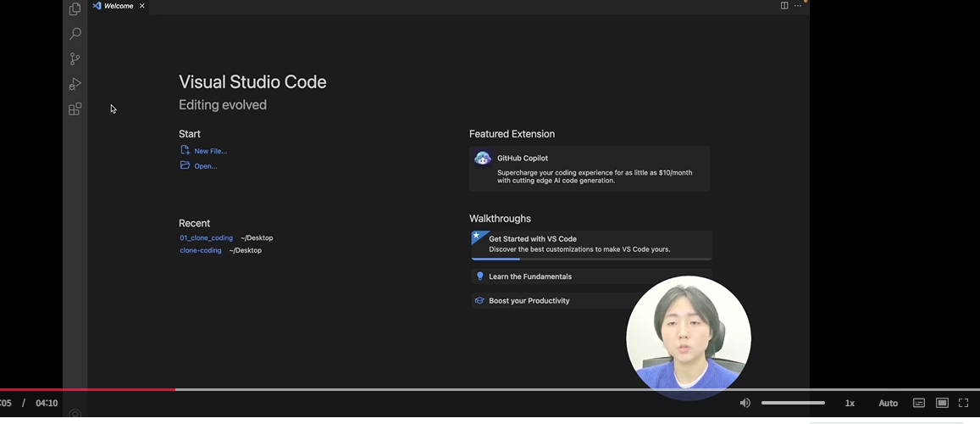Click the New File document icon
The height and width of the screenshot is (424, 980).
[x=185, y=150]
